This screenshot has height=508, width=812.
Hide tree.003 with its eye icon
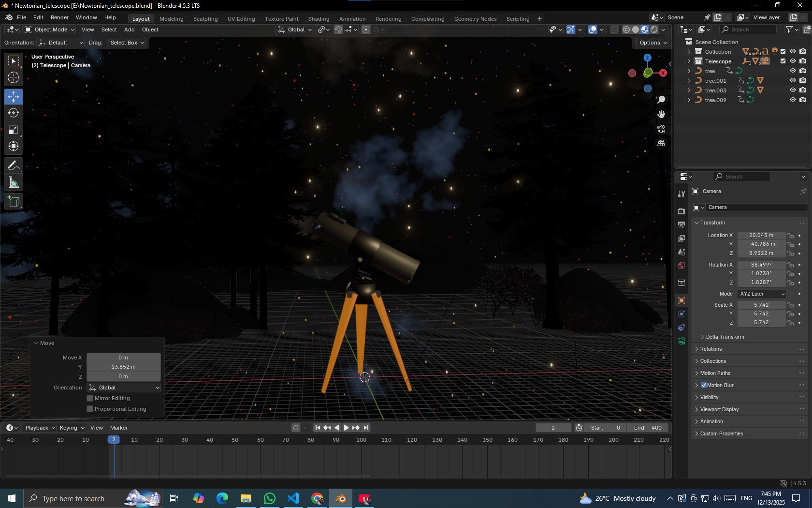point(792,90)
